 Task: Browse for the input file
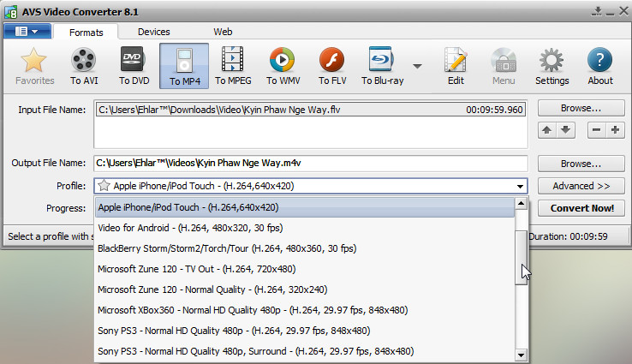point(581,108)
